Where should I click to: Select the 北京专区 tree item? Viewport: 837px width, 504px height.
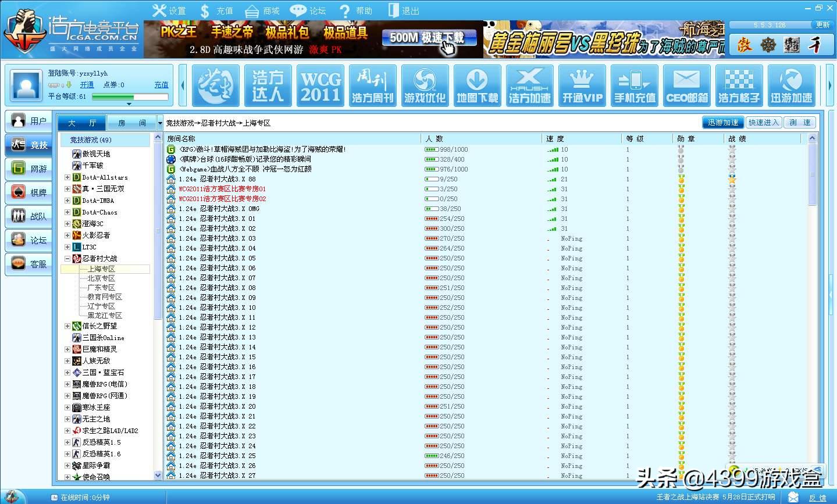coord(101,278)
